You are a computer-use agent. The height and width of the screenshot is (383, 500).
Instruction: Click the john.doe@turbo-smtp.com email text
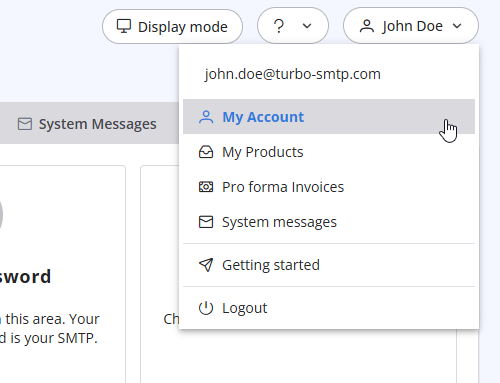292,74
